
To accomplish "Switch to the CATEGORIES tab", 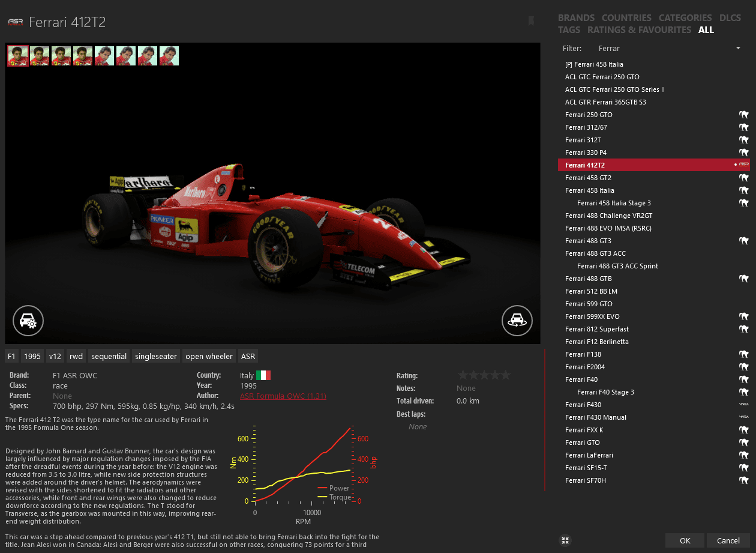I will [x=685, y=18].
